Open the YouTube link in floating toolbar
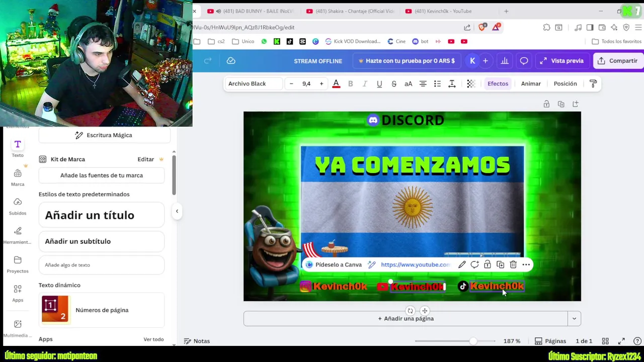 click(415, 264)
